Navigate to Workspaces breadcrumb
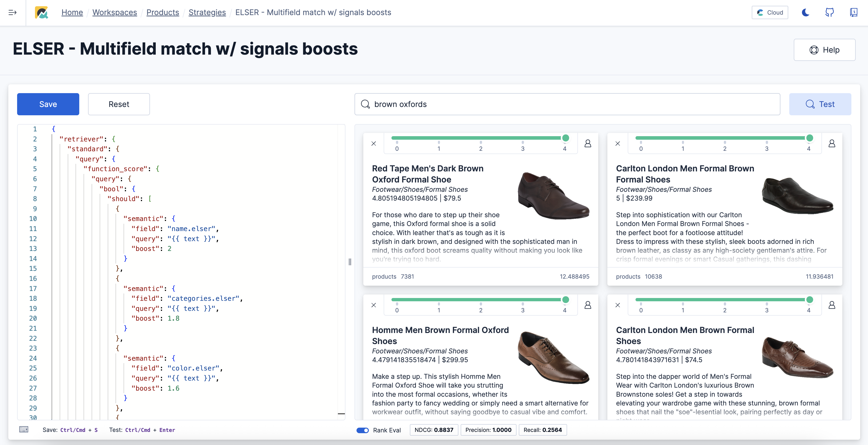The width and height of the screenshot is (868, 445). tap(114, 13)
